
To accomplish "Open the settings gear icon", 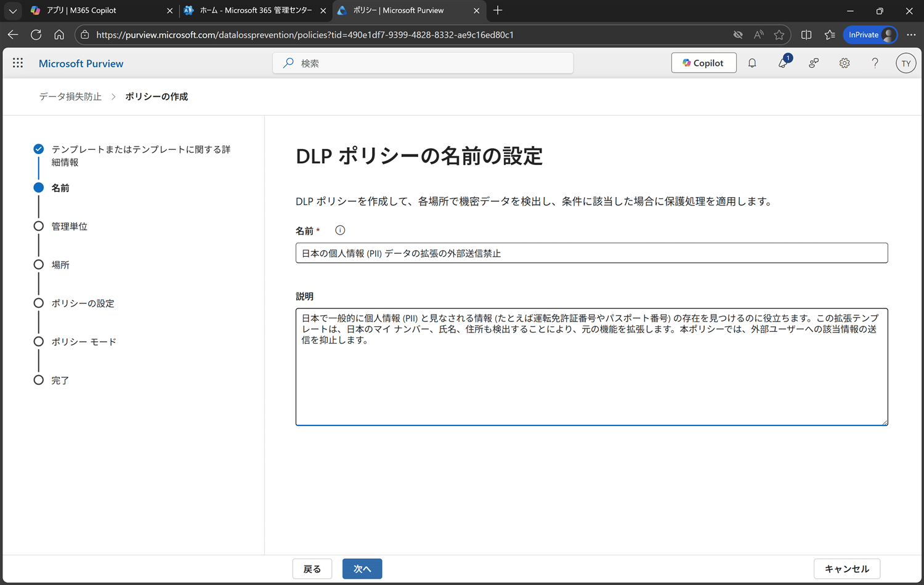I will tap(845, 63).
